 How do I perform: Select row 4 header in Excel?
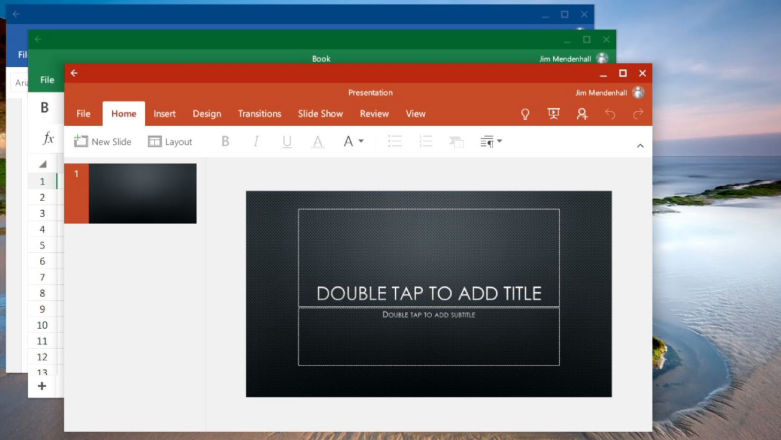click(x=42, y=229)
